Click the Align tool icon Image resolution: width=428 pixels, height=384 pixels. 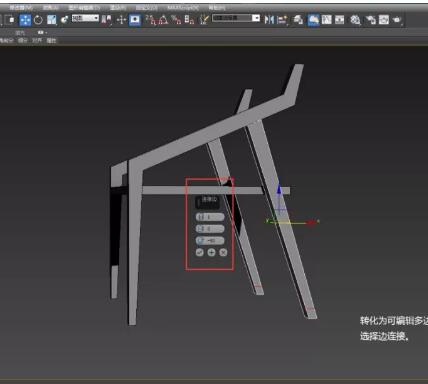pos(282,20)
